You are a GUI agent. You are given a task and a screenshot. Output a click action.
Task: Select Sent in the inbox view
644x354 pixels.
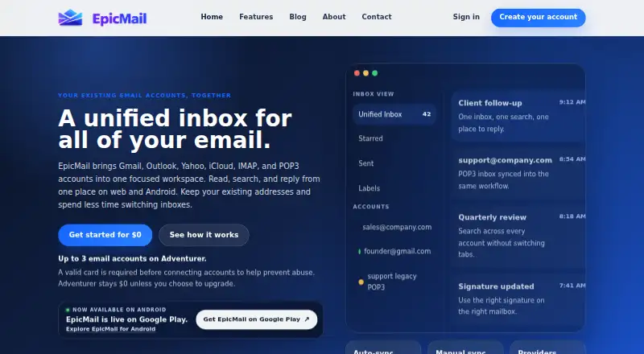point(394,163)
